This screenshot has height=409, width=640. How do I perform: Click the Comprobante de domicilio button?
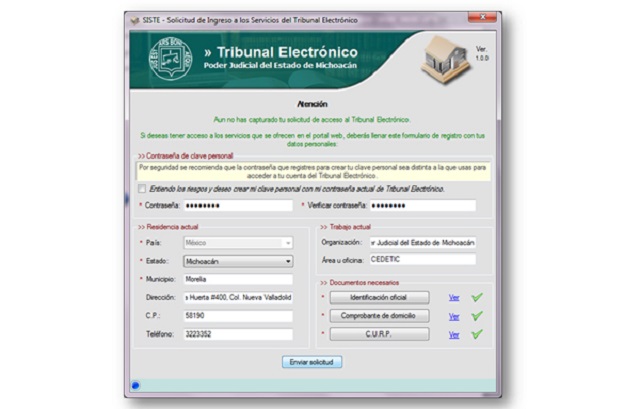tap(379, 316)
